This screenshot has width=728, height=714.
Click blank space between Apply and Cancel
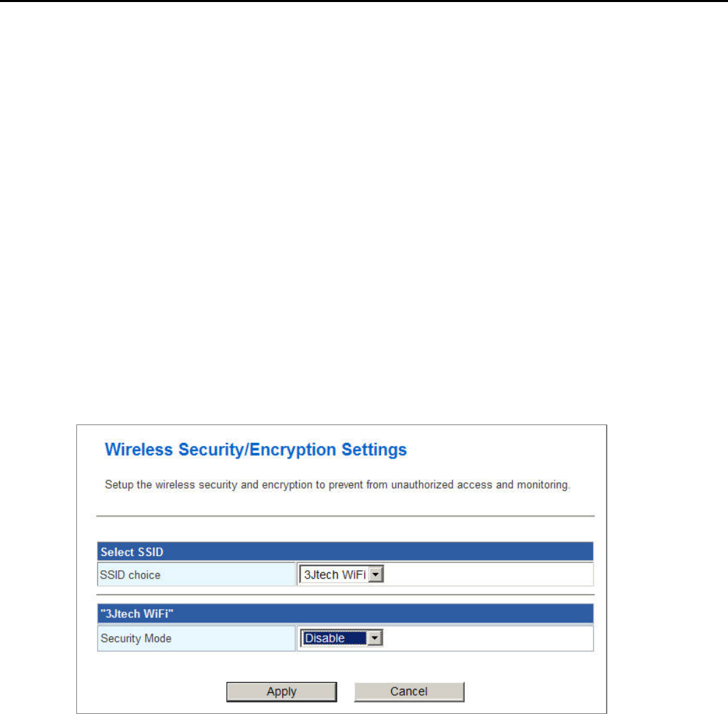click(346, 692)
